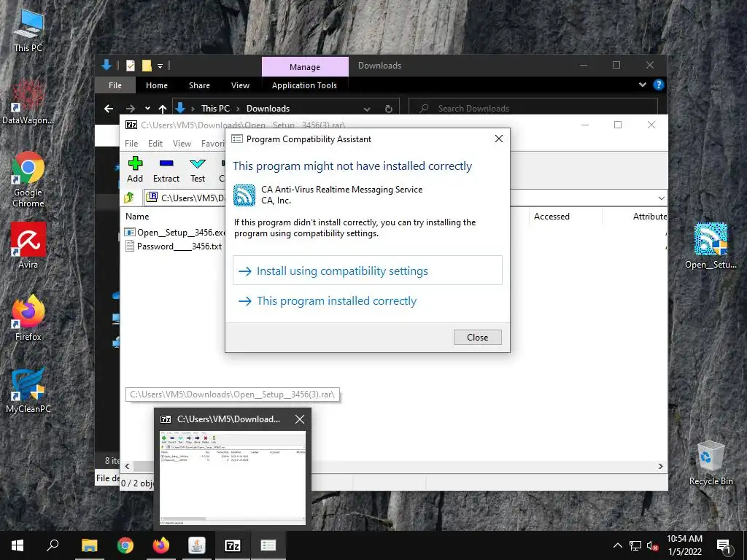Image resolution: width=747 pixels, height=560 pixels.
Task: Open Explorer recent locations dropdown
Action: (147, 109)
